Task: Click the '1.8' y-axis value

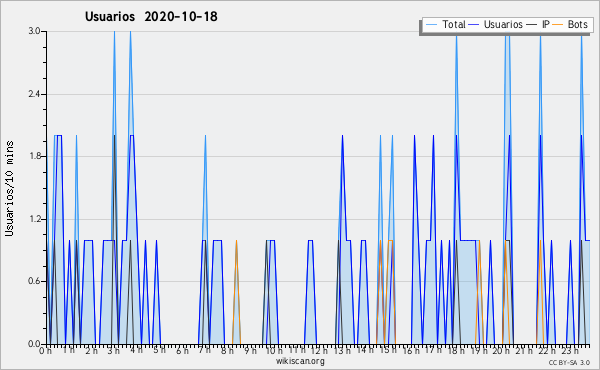Action: click(34, 156)
